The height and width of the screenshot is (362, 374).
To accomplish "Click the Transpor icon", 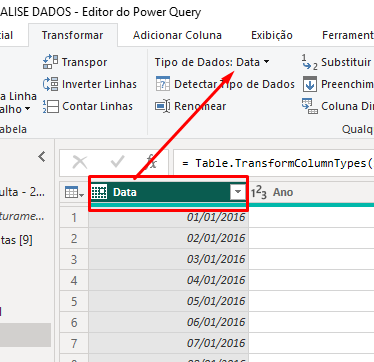I will coord(50,62).
